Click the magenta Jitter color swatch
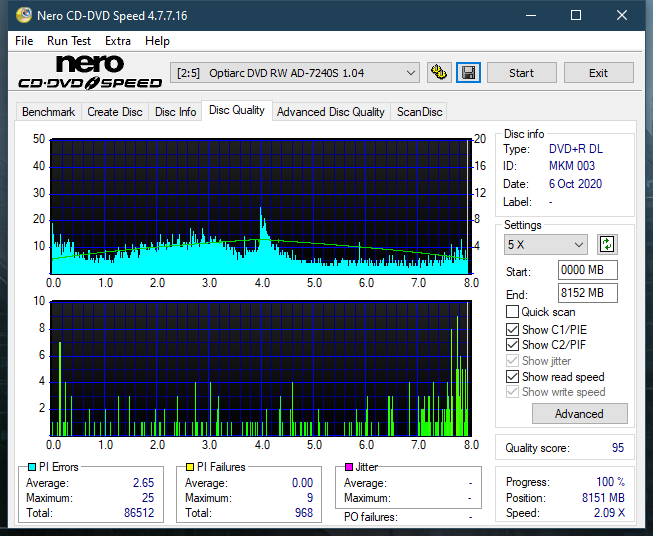 click(349, 467)
